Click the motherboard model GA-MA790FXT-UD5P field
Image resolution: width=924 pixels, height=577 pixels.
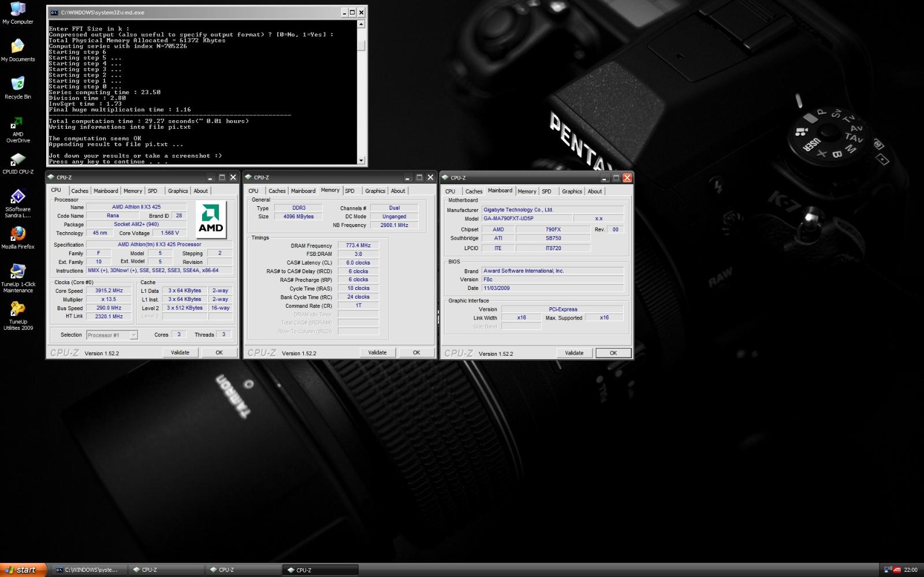[527, 219]
